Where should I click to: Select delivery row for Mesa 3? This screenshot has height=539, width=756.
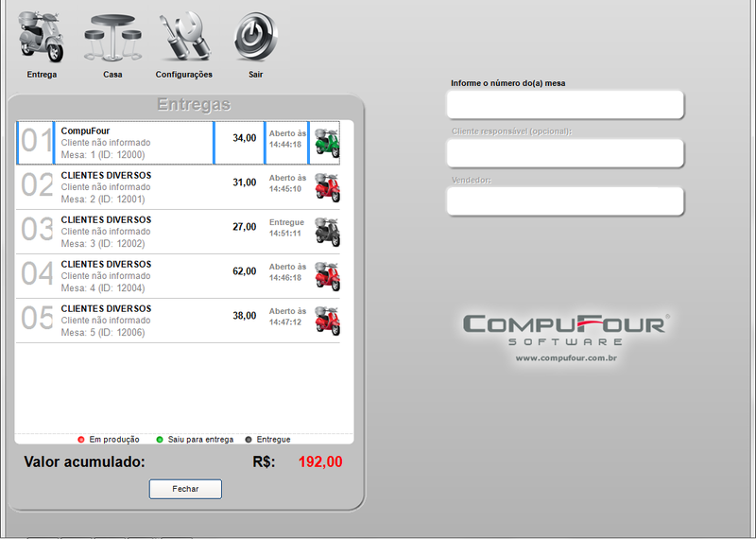point(132,232)
